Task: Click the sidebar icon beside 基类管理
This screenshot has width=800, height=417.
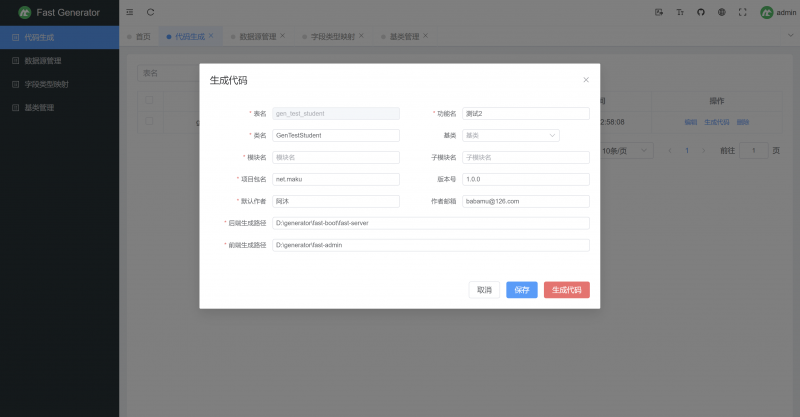Action: (15, 108)
